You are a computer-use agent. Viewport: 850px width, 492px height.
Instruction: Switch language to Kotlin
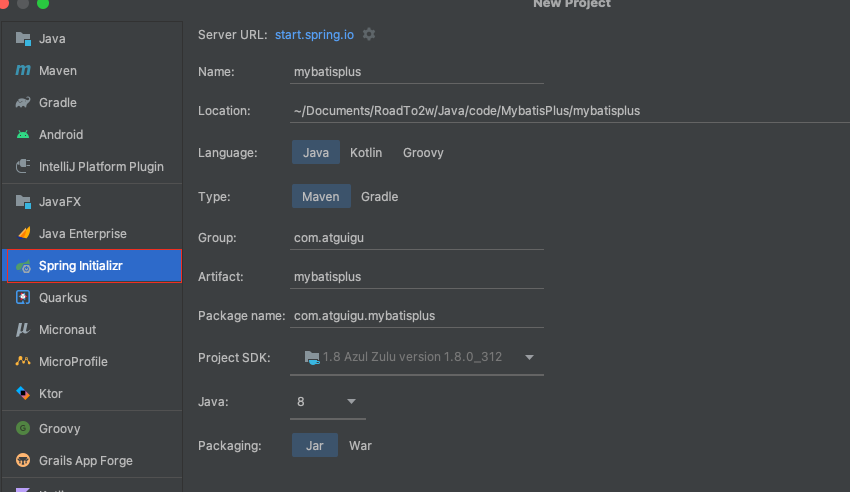coord(366,152)
